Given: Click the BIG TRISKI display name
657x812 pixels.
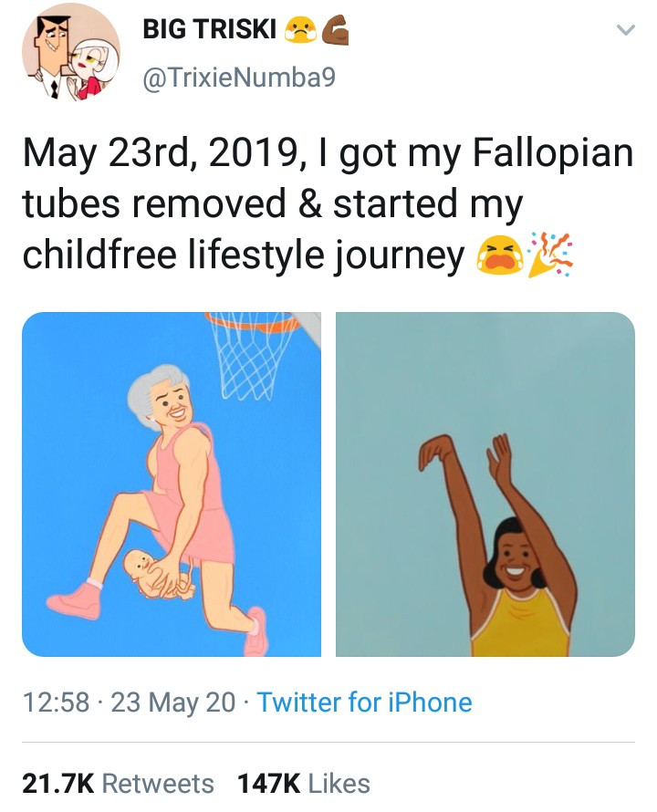Looking at the screenshot, I should 210,29.
